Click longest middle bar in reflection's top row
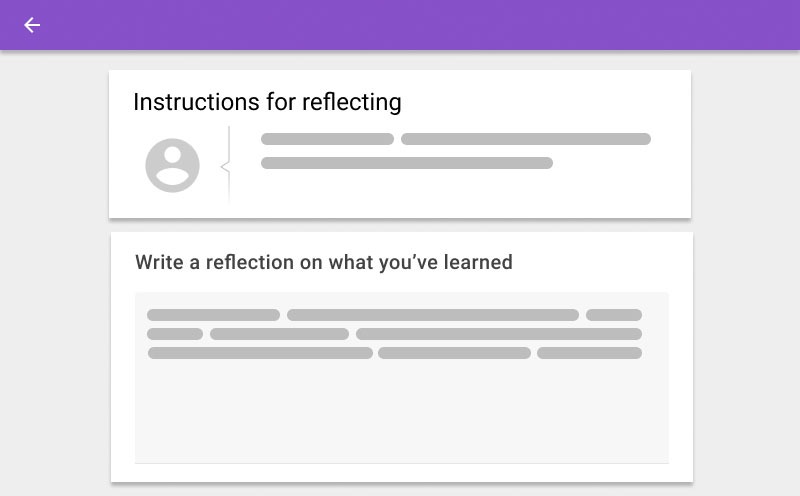800x496 pixels. click(x=433, y=315)
